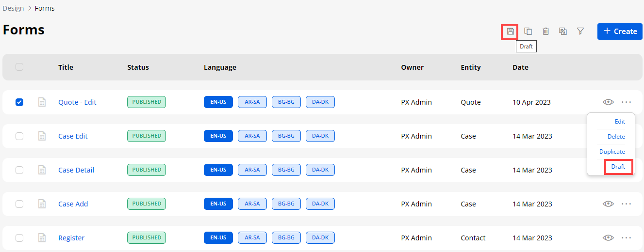This screenshot has width=644, height=252.
Task: Open three-dot menu for Case Add row
Action: point(626,204)
